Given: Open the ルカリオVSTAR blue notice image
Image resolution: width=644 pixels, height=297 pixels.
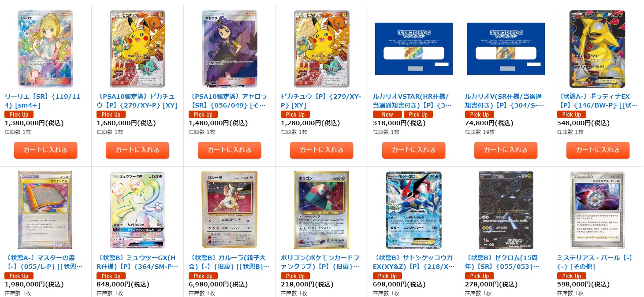Looking at the screenshot, I should point(413,49).
